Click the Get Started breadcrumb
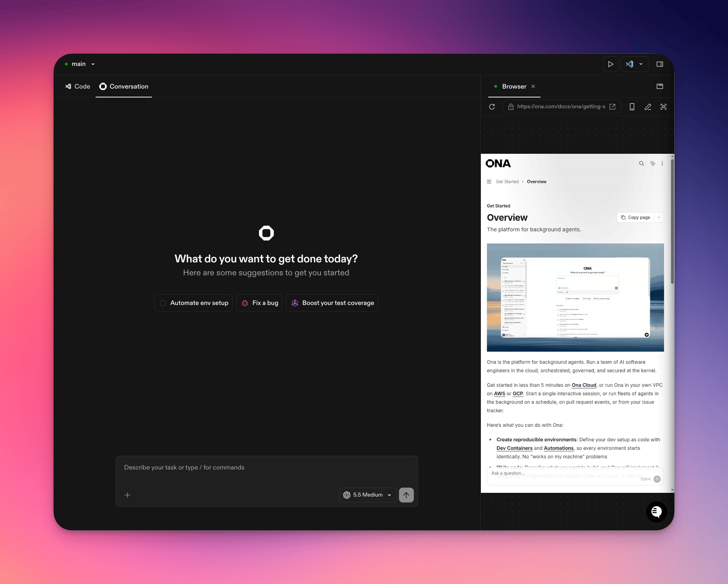This screenshot has height=584, width=728. point(507,182)
